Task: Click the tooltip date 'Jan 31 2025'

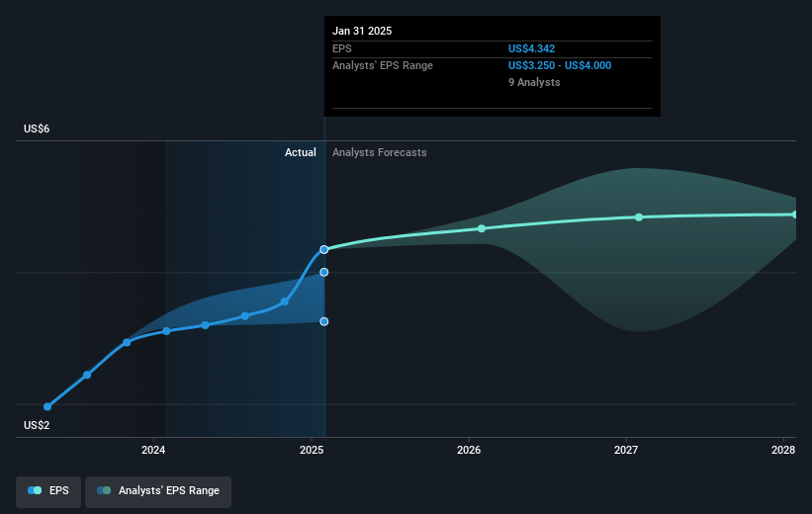Action: 362,31
